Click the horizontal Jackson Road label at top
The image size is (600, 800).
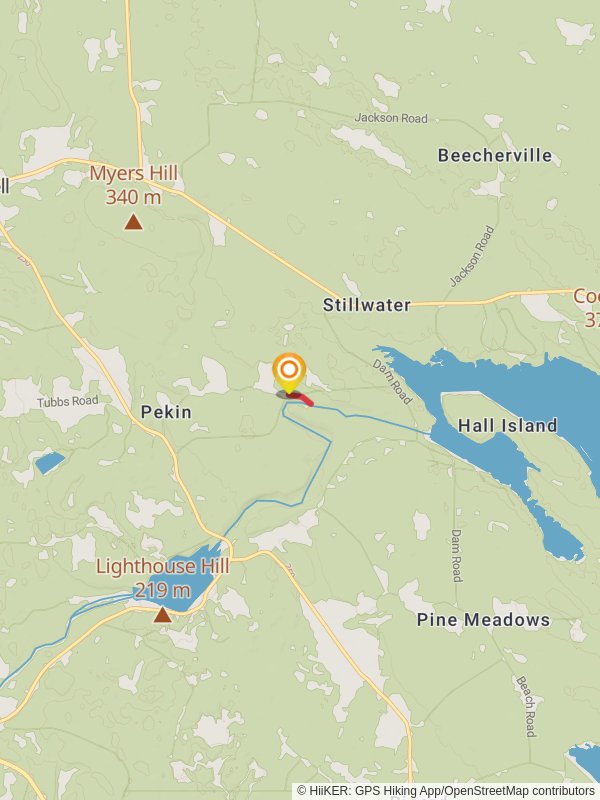[x=391, y=118]
